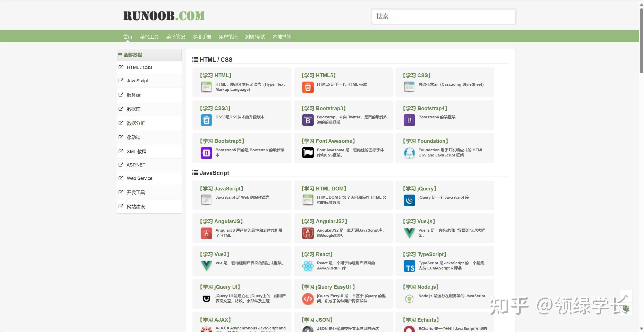
Task: Select 本地书签 in the navigation bar
Action: [x=282, y=37]
